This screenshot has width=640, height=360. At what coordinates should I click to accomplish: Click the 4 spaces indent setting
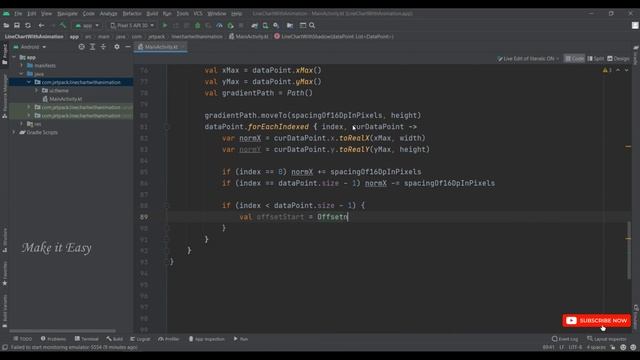596,347
